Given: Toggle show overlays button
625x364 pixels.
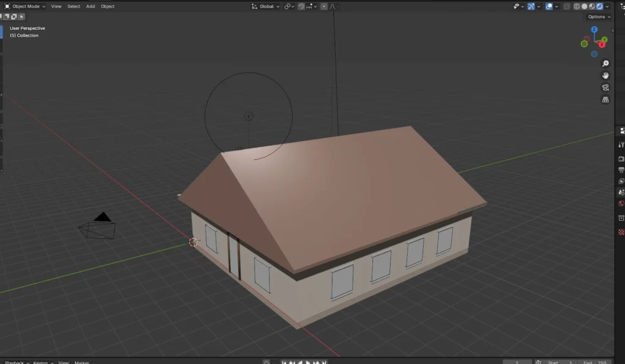Looking at the screenshot, I should [x=549, y=6].
